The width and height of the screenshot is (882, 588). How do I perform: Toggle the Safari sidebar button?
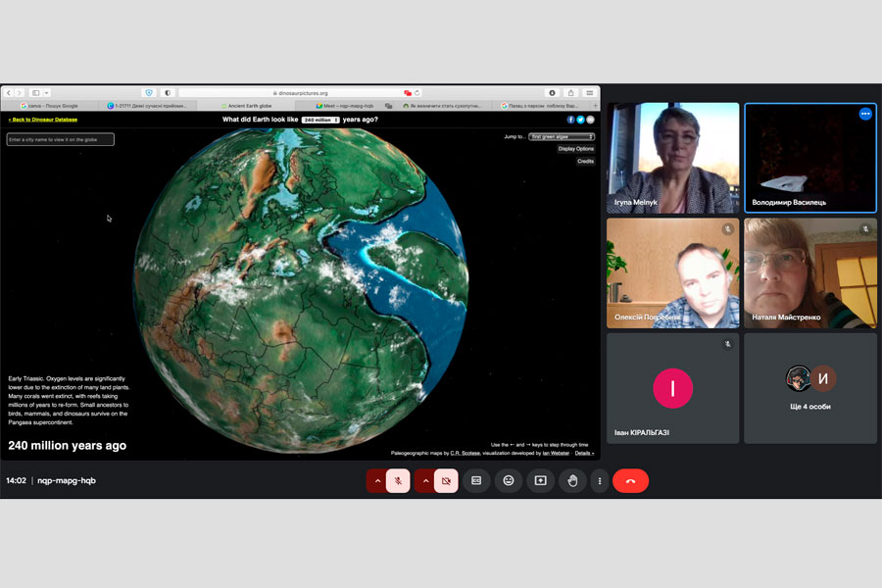[36, 93]
